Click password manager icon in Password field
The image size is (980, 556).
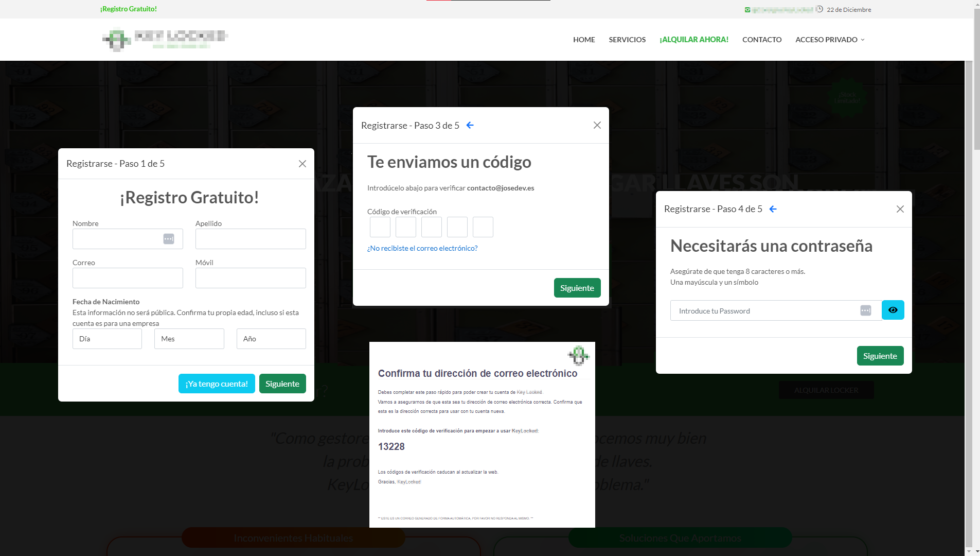click(x=865, y=310)
